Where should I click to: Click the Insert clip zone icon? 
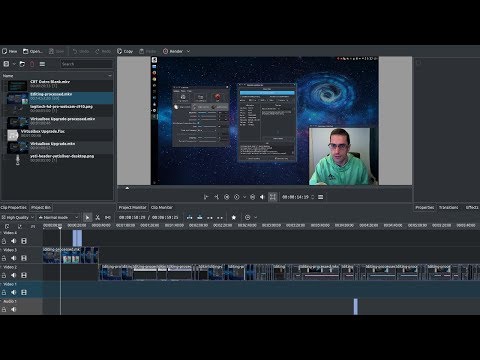click(x=189, y=217)
